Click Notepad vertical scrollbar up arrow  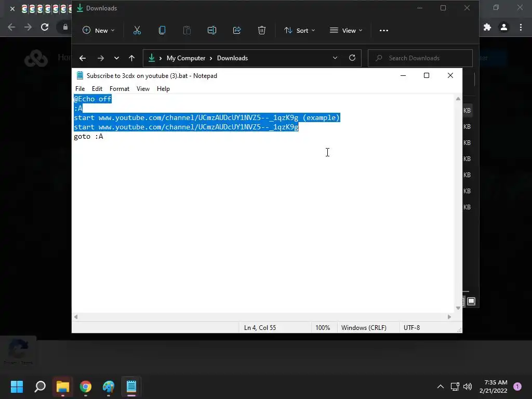pos(458,99)
